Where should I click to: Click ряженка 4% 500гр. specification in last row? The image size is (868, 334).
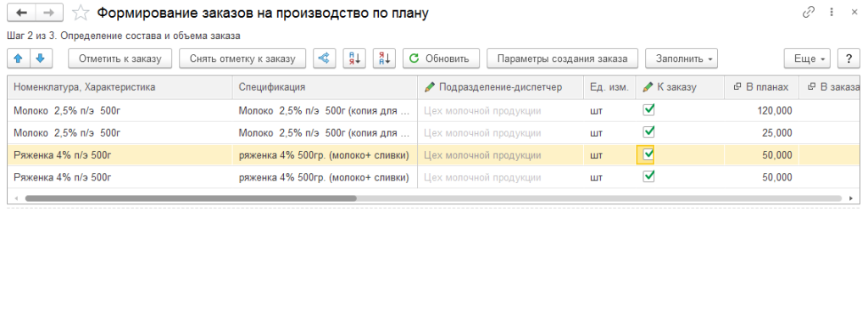click(325, 177)
